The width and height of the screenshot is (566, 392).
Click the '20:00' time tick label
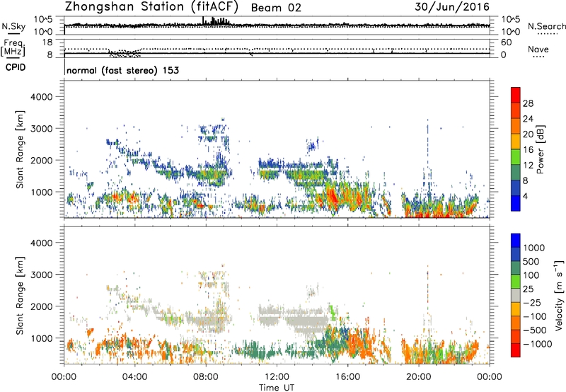pos(419,377)
